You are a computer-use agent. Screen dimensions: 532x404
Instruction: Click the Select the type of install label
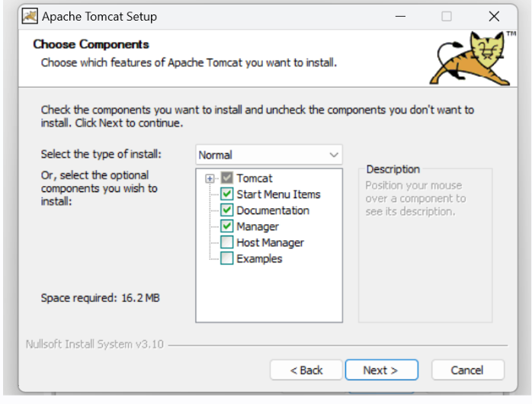point(101,154)
